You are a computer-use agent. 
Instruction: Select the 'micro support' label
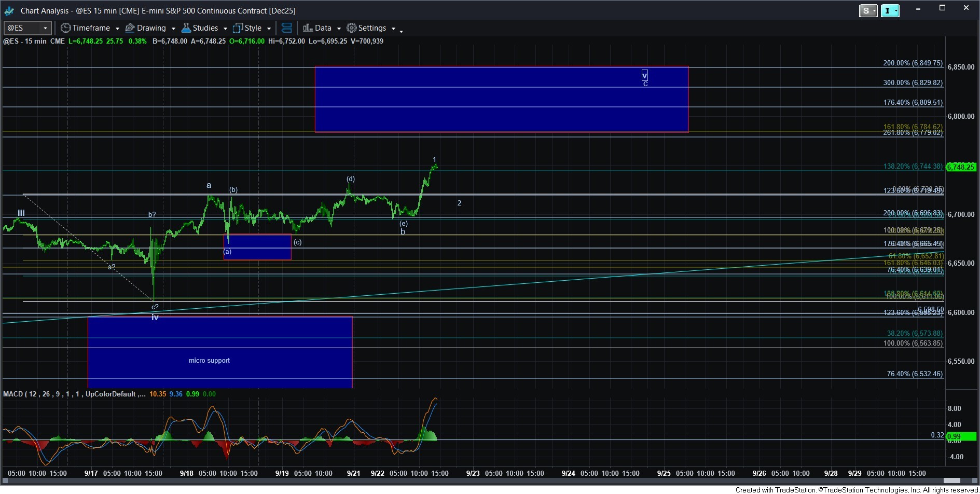[209, 361]
